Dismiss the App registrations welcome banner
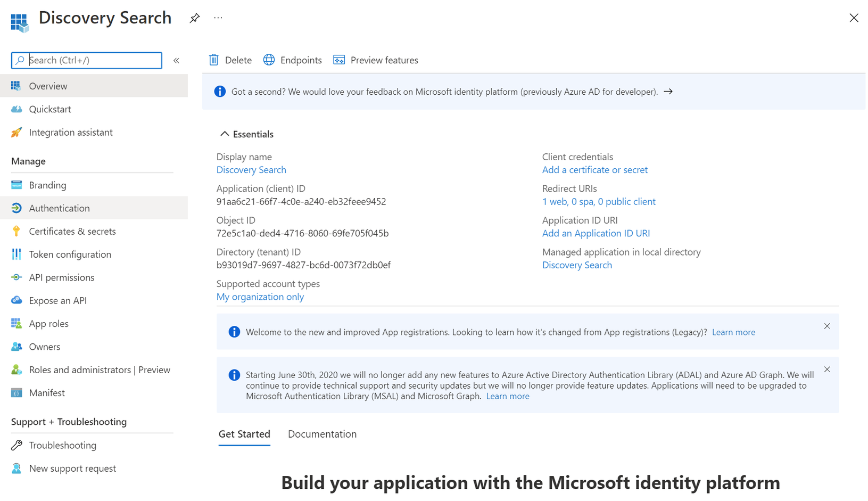The image size is (868, 501). tap(827, 326)
